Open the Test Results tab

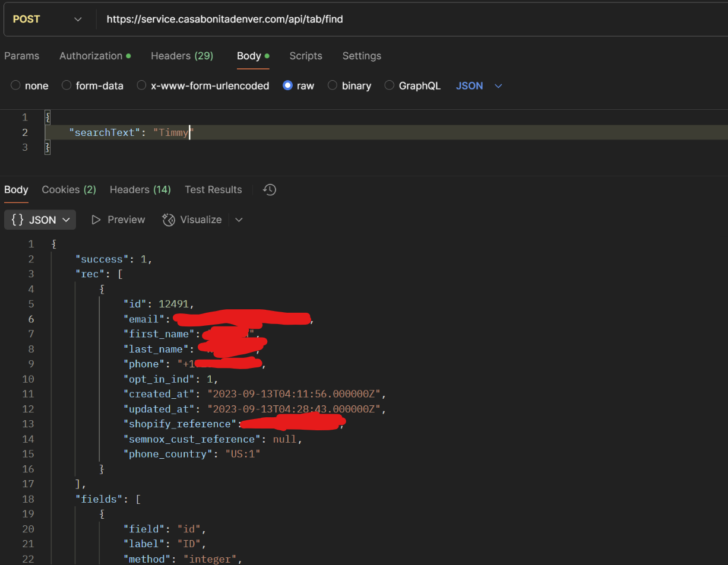tap(213, 190)
